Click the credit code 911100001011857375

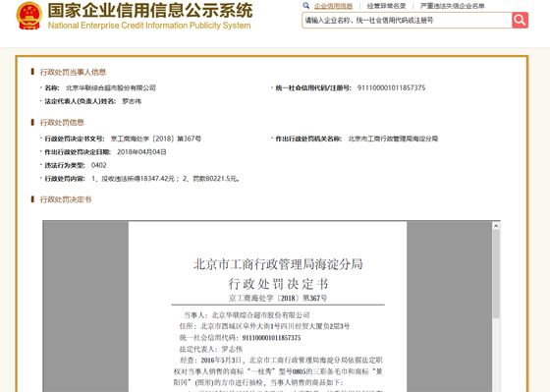tap(392, 87)
